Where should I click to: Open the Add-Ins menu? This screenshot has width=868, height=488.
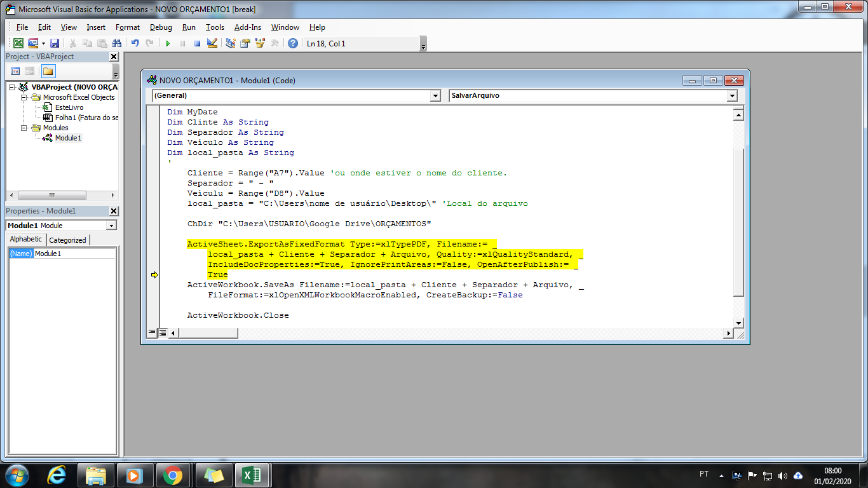coord(248,27)
